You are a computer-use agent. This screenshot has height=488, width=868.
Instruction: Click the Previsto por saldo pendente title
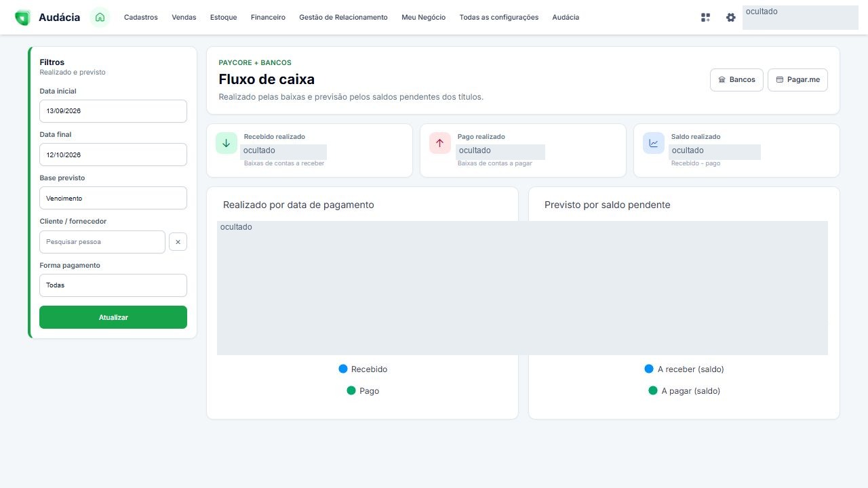608,205
